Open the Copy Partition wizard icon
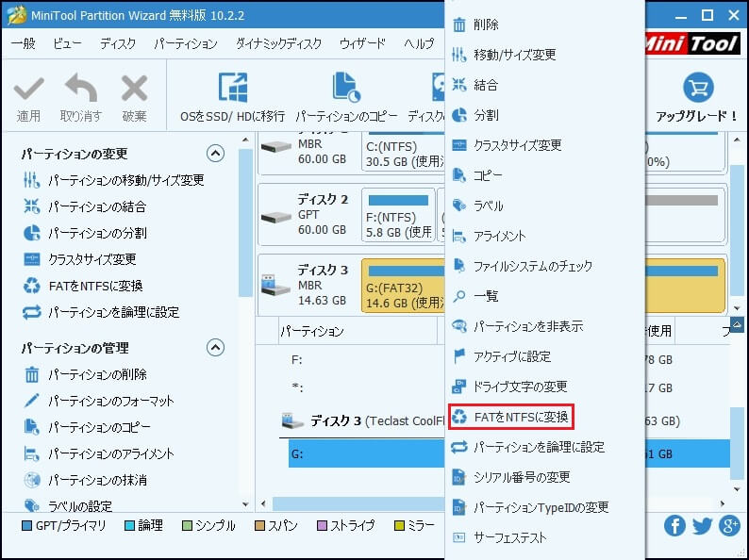The height and width of the screenshot is (560, 749). point(346,88)
